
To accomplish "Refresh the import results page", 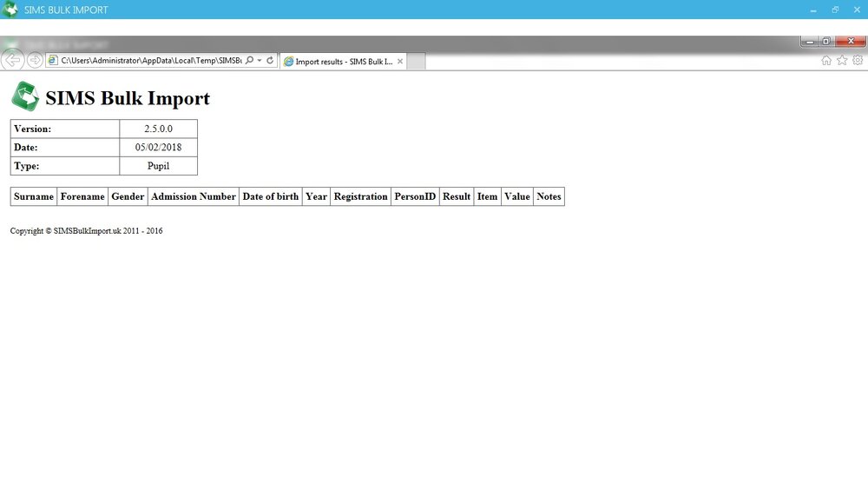I will click(x=270, y=61).
